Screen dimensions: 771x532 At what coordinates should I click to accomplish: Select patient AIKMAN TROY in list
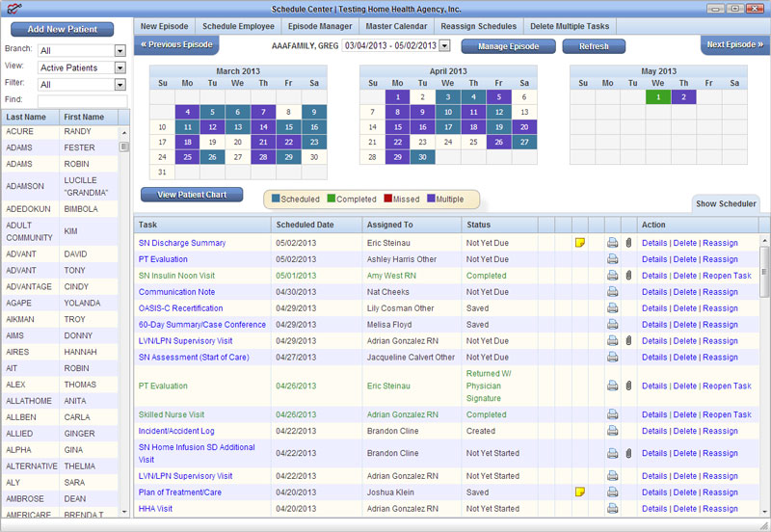tap(60, 319)
